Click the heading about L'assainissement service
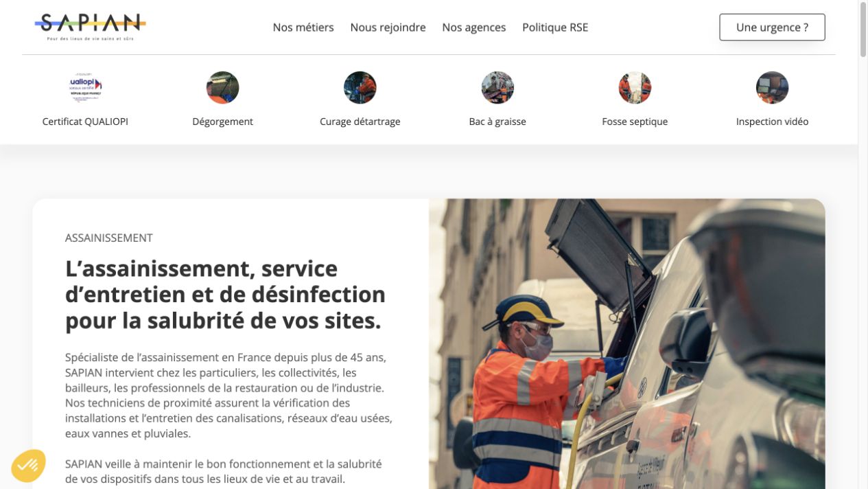The image size is (868, 489). click(225, 294)
